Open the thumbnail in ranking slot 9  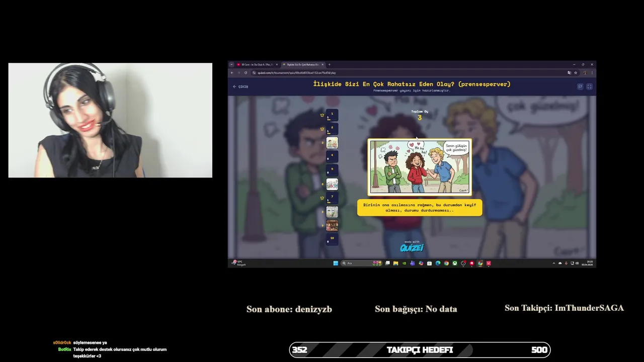click(x=332, y=225)
